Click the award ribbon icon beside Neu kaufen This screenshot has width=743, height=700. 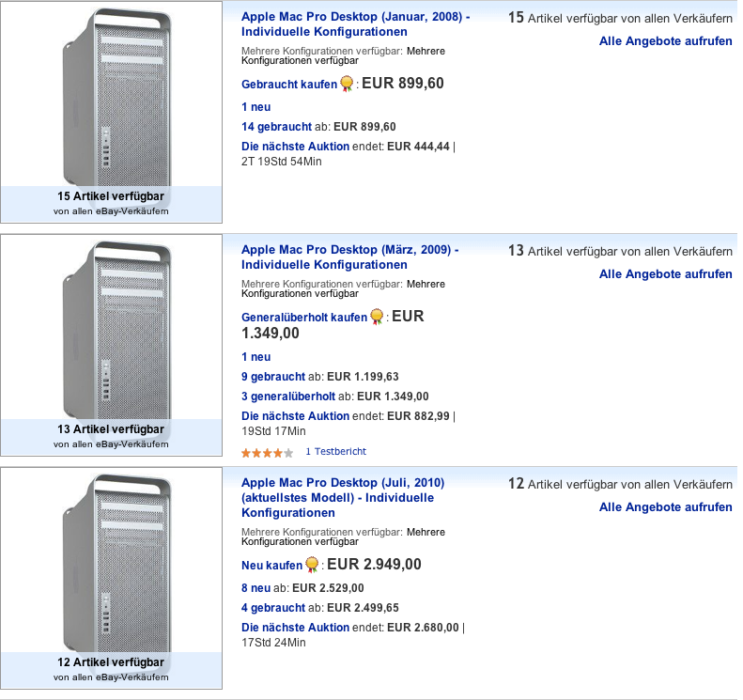312,565
